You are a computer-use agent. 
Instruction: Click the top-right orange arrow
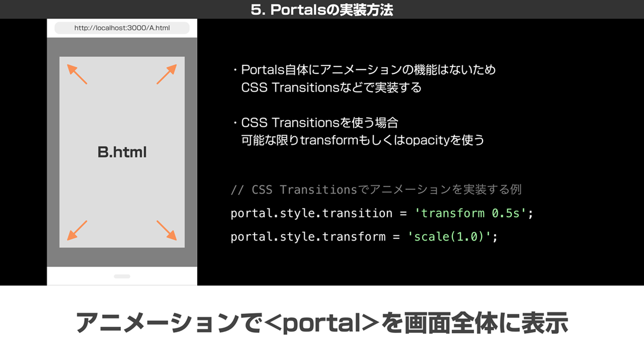tap(167, 74)
